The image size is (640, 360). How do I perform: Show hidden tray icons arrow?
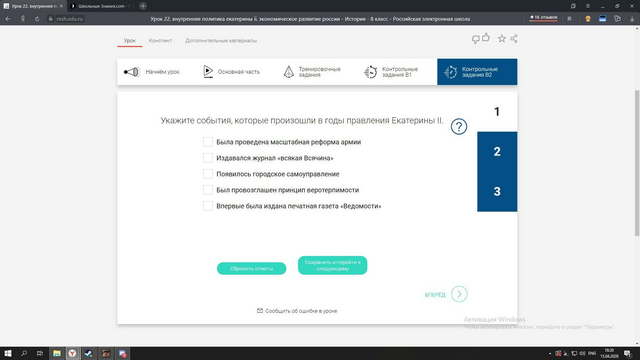(550, 353)
